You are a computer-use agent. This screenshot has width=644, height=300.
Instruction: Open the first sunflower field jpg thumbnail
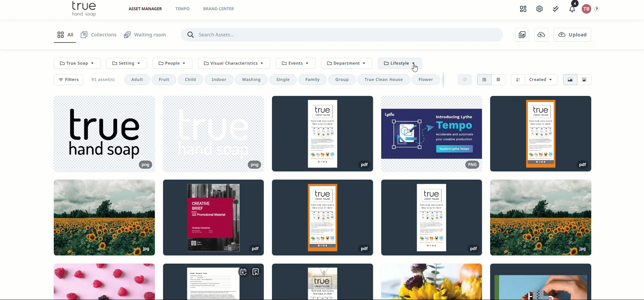coord(104,218)
